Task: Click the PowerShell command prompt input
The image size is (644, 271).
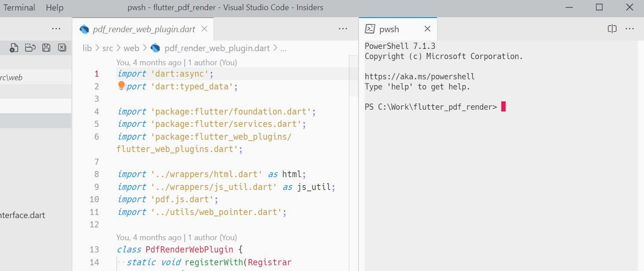Action: (x=503, y=106)
